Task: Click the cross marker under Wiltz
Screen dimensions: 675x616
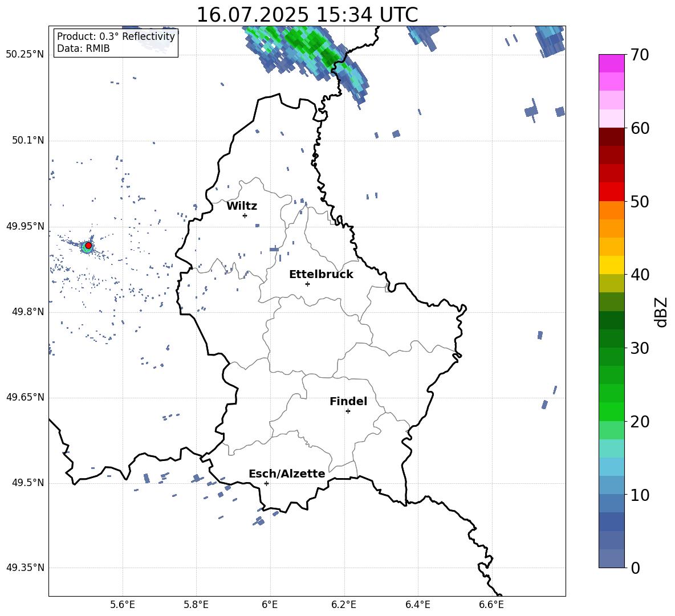Action: (x=245, y=215)
